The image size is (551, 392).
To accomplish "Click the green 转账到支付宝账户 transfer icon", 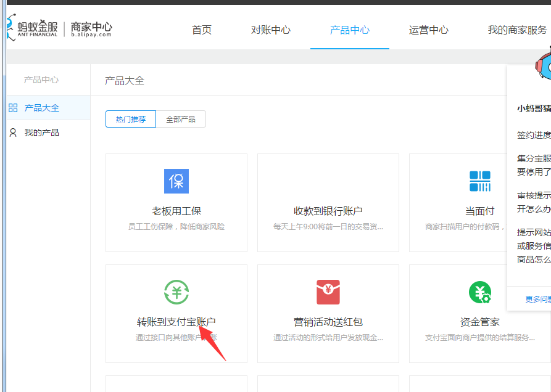I will point(176,292).
